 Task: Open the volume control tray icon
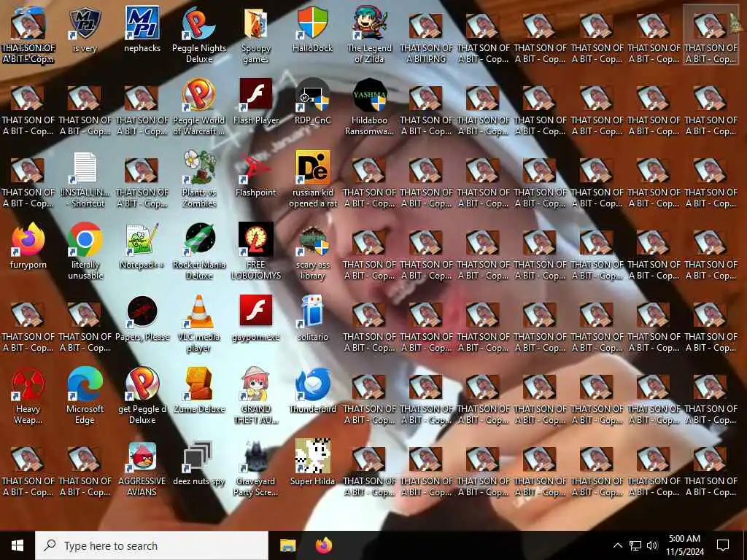click(652, 545)
